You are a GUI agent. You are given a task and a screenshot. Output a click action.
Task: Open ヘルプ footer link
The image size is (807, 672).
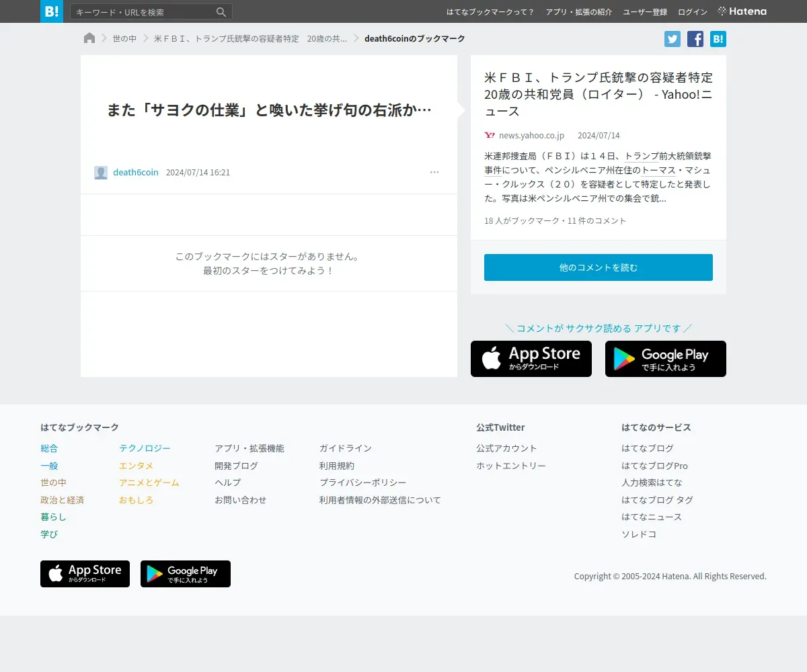coord(227,482)
